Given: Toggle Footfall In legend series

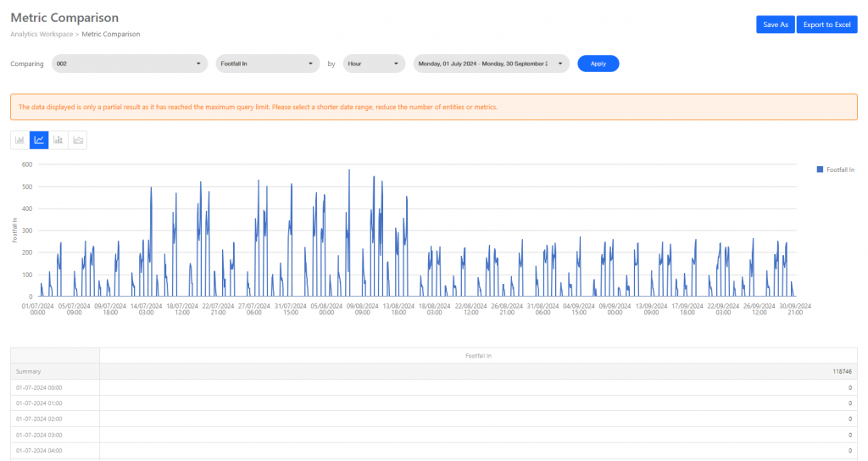Looking at the screenshot, I should pyautogui.click(x=835, y=170).
